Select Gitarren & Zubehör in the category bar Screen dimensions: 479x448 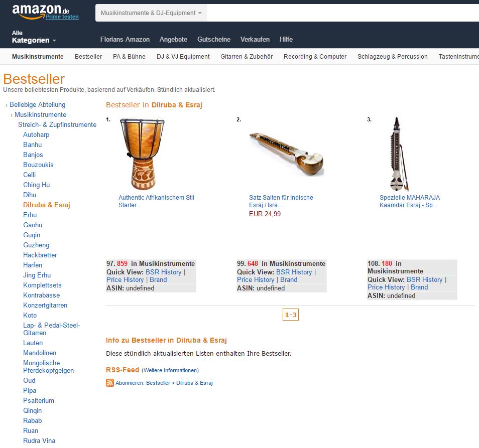(247, 57)
